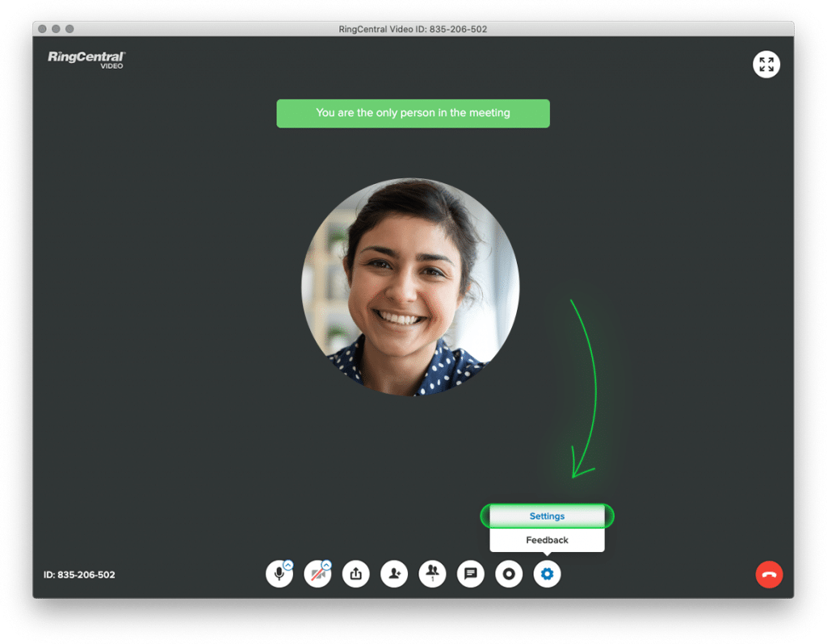Viewport: 827px width, 644px height.
Task: Click the participant's profile picture
Action: click(x=410, y=286)
